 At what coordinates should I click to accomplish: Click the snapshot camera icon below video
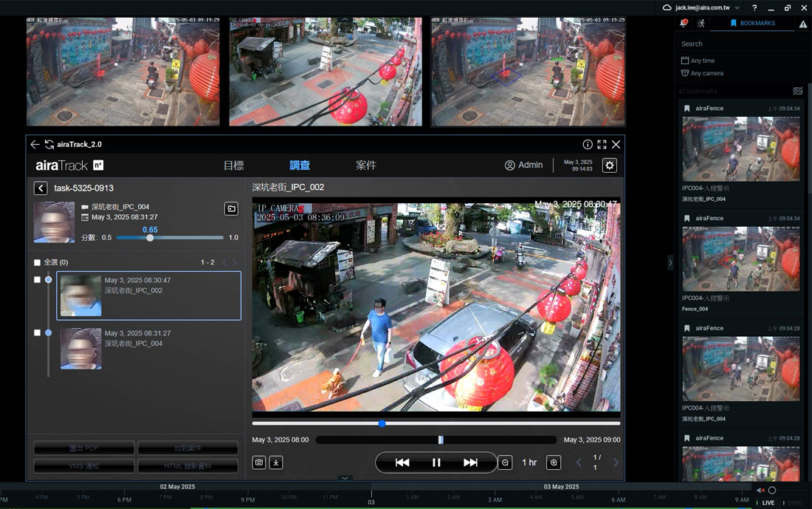(x=259, y=462)
